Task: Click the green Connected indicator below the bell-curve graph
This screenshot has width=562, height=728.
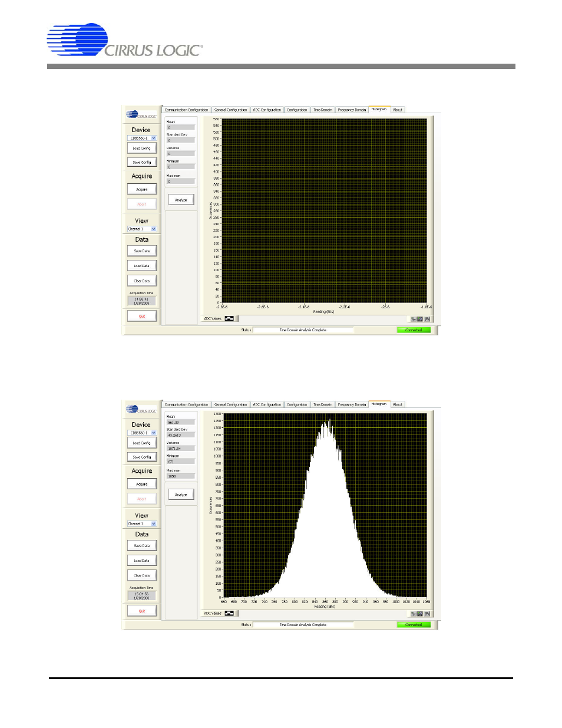Action: point(414,625)
